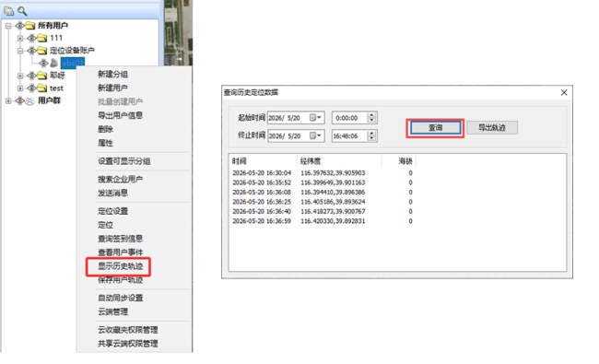Open 属性 from context menu
599x364 pixels.
point(105,143)
